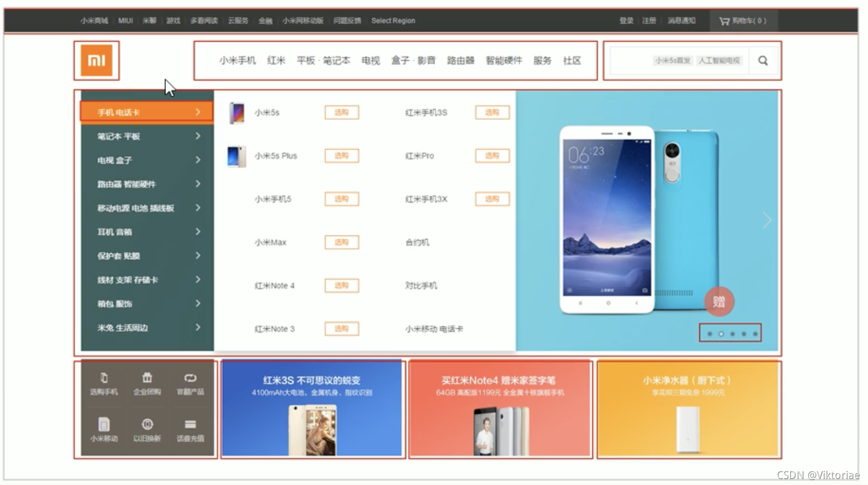
Task: Click 选购 button for 红米Note 3
Action: pyautogui.click(x=342, y=328)
